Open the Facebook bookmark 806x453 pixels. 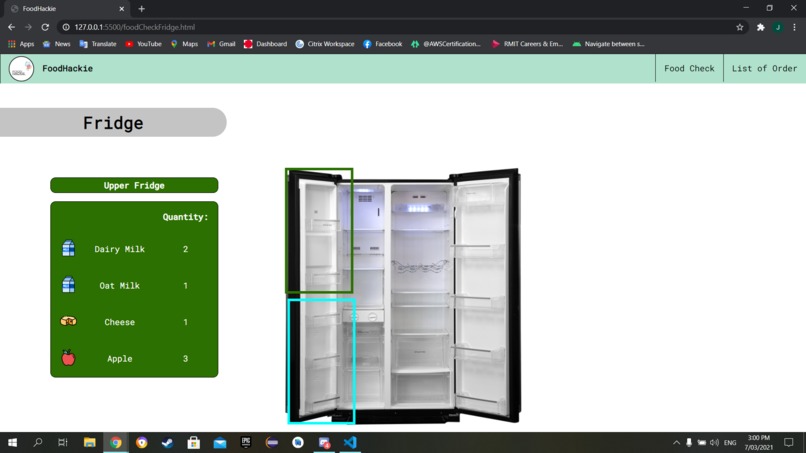coord(382,44)
